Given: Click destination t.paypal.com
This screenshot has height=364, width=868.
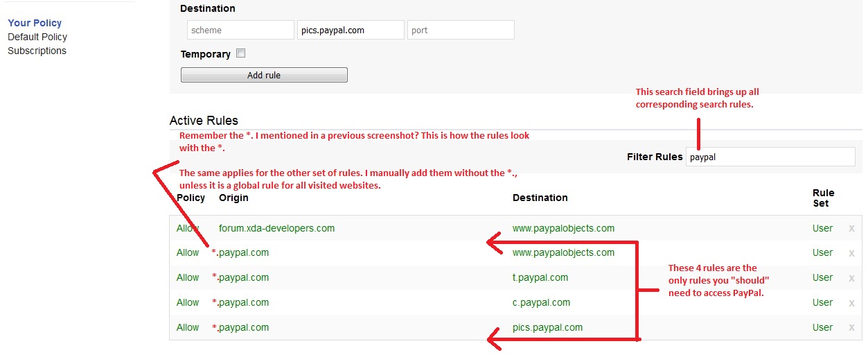Looking at the screenshot, I should [540, 277].
